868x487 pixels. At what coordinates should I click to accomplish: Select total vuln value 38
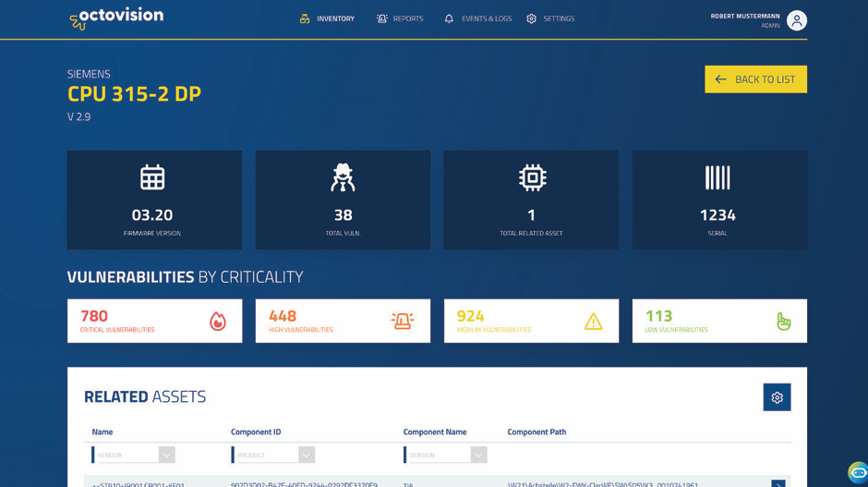344,215
